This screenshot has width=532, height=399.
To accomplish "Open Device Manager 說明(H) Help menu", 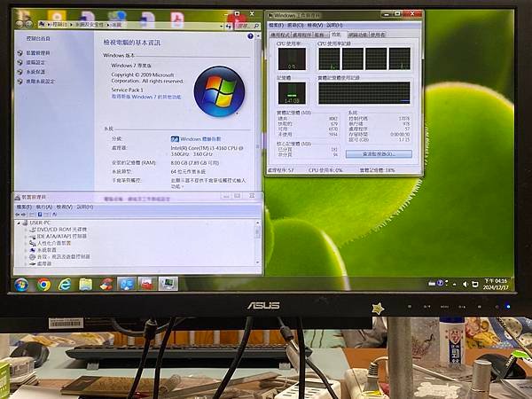I will click(x=85, y=207).
